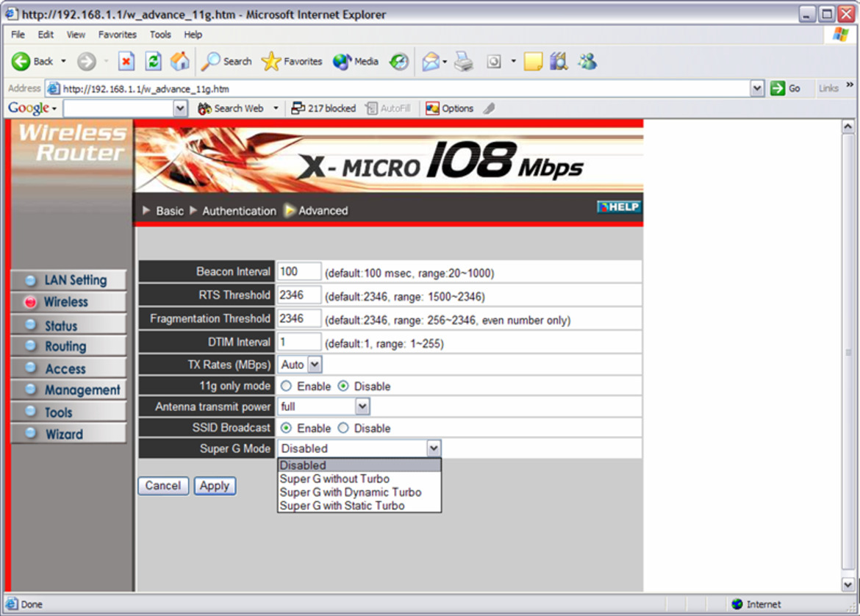
Task: Select Enable for SSID Broadcast
Action: pyautogui.click(x=286, y=428)
